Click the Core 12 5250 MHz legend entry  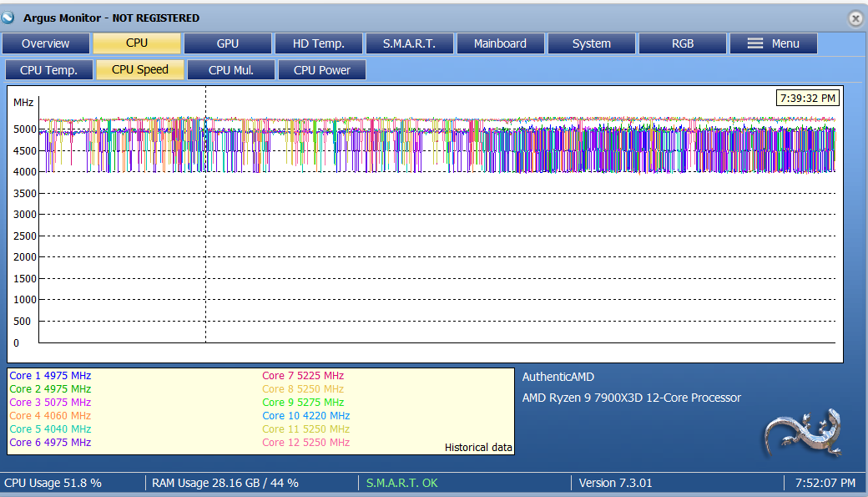tap(305, 442)
